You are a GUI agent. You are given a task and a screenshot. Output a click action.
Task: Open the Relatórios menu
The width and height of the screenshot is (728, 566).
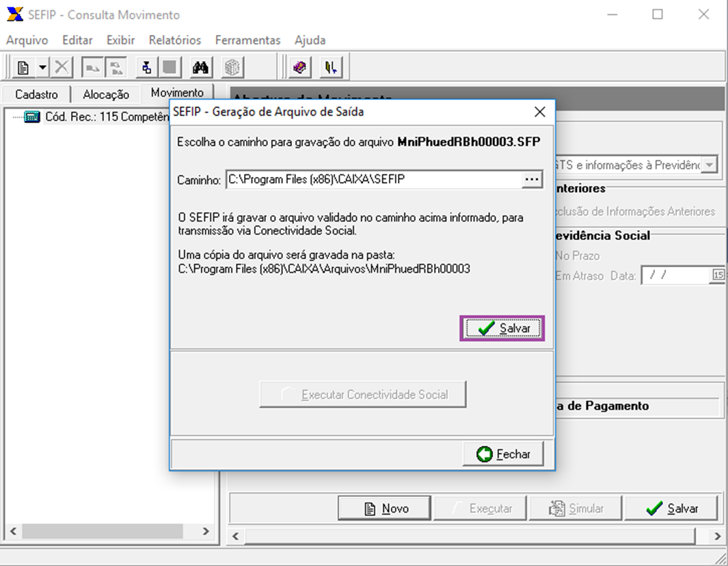tap(174, 40)
